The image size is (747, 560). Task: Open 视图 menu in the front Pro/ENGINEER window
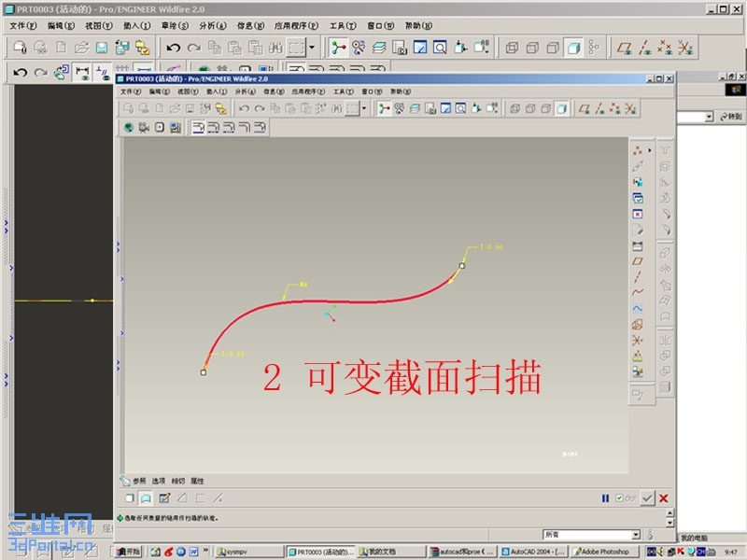click(188, 91)
